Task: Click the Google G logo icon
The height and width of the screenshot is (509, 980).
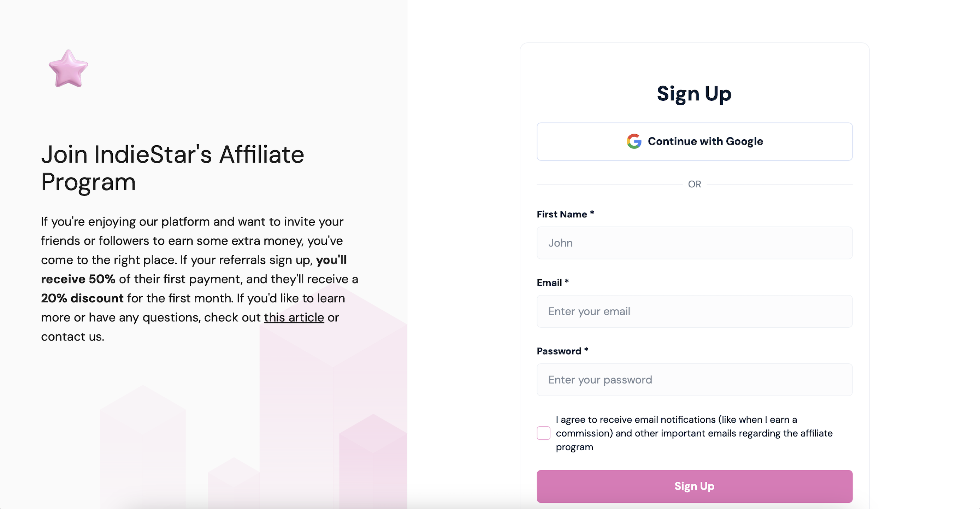Action: click(634, 141)
